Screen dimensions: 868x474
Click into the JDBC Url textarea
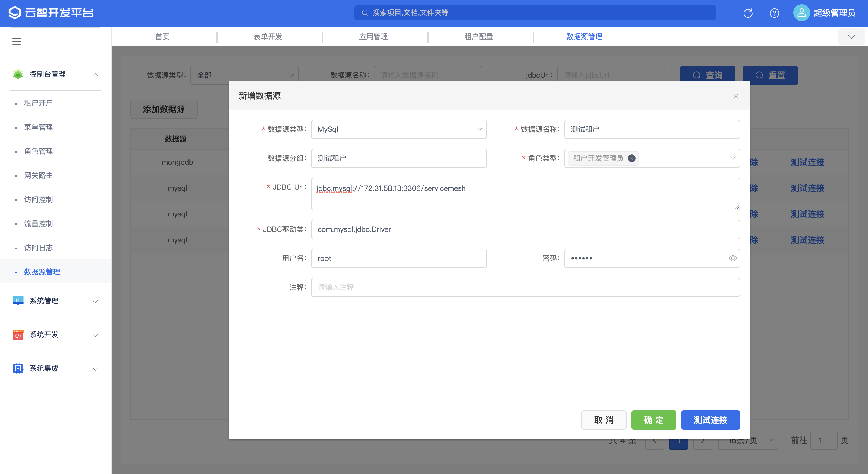pos(525,194)
